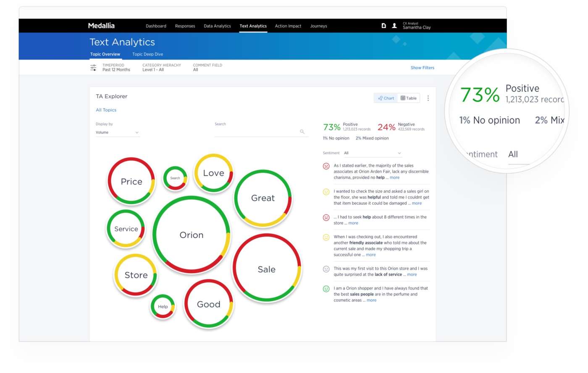The height and width of the screenshot is (373, 588).
Task: Expand 'provided no help' comment with more
Action: [395, 177]
